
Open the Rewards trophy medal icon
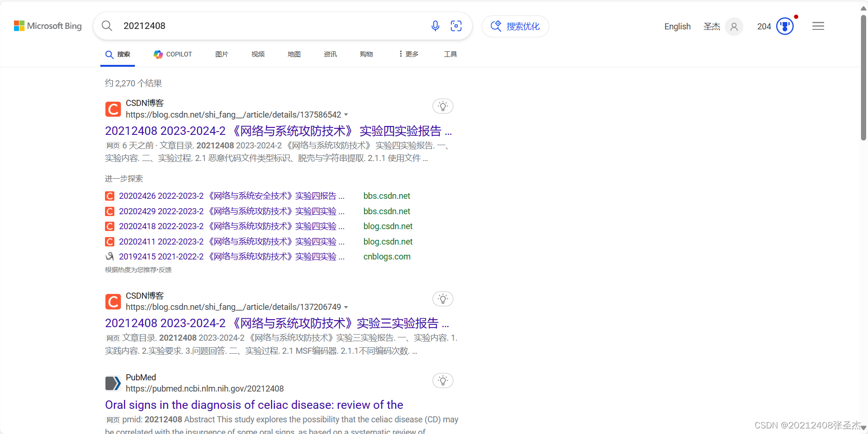(x=785, y=26)
